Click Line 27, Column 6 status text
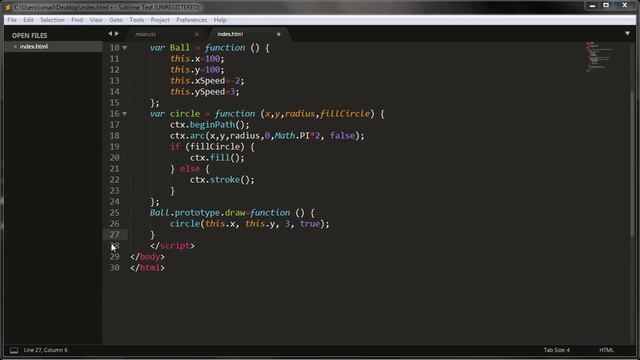 point(46,350)
